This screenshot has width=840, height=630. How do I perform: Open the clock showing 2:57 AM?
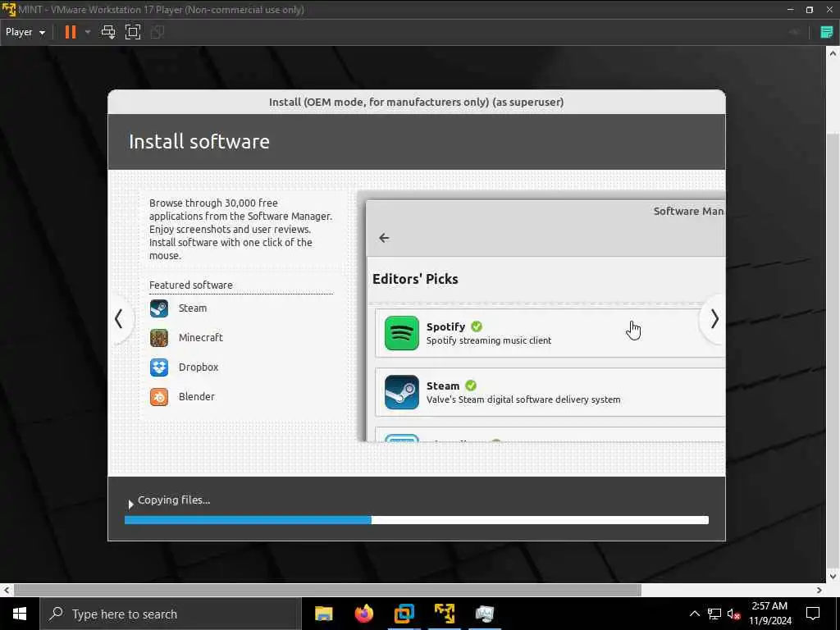[x=769, y=614]
